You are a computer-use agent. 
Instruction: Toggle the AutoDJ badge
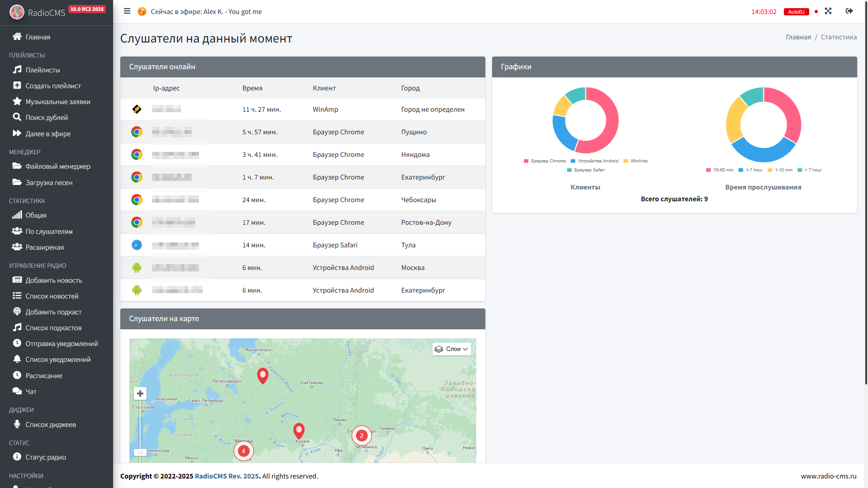(x=796, y=12)
